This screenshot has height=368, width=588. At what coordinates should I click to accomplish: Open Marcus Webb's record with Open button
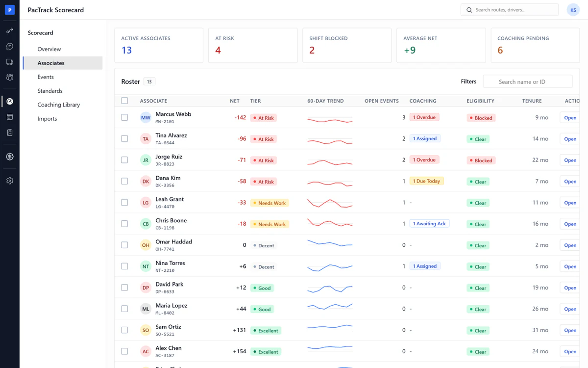coord(570,118)
